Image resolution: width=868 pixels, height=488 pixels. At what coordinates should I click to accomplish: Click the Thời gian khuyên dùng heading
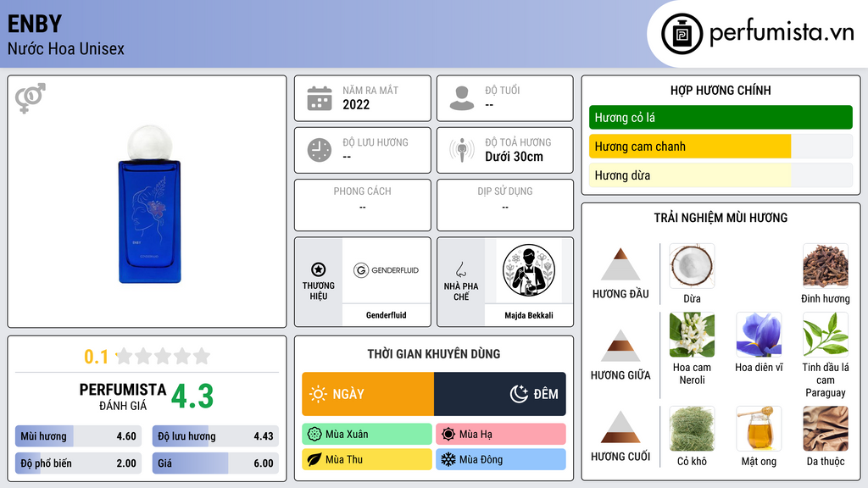click(x=434, y=353)
